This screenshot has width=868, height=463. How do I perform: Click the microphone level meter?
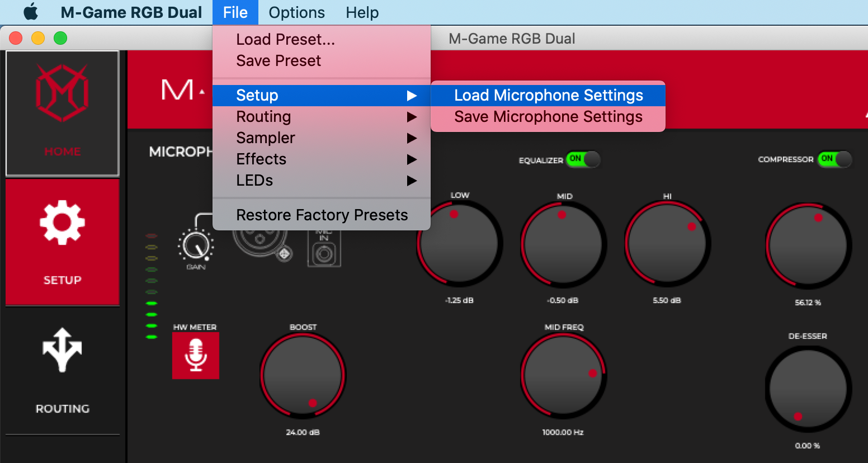click(x=152, y=286)
